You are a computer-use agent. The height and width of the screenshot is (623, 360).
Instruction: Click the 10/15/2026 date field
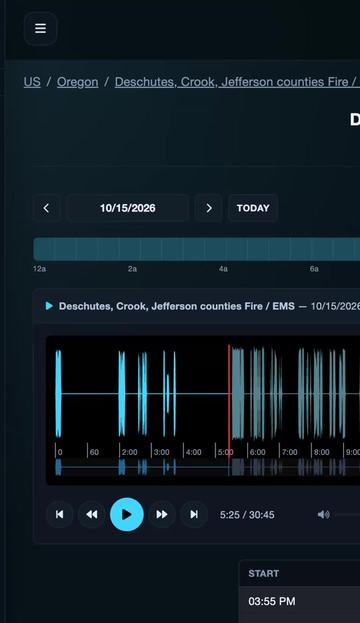128,208
